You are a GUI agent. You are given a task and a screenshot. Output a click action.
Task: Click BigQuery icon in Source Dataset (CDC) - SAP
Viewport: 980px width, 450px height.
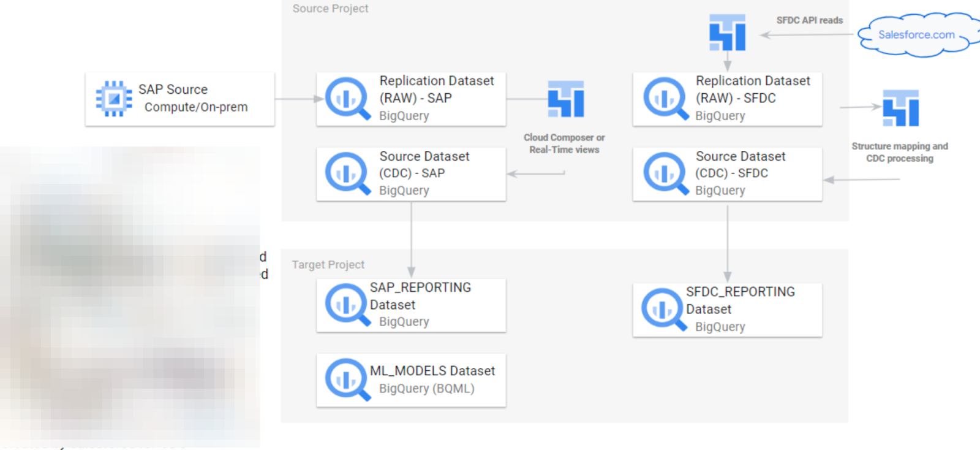tap(347, 174)
